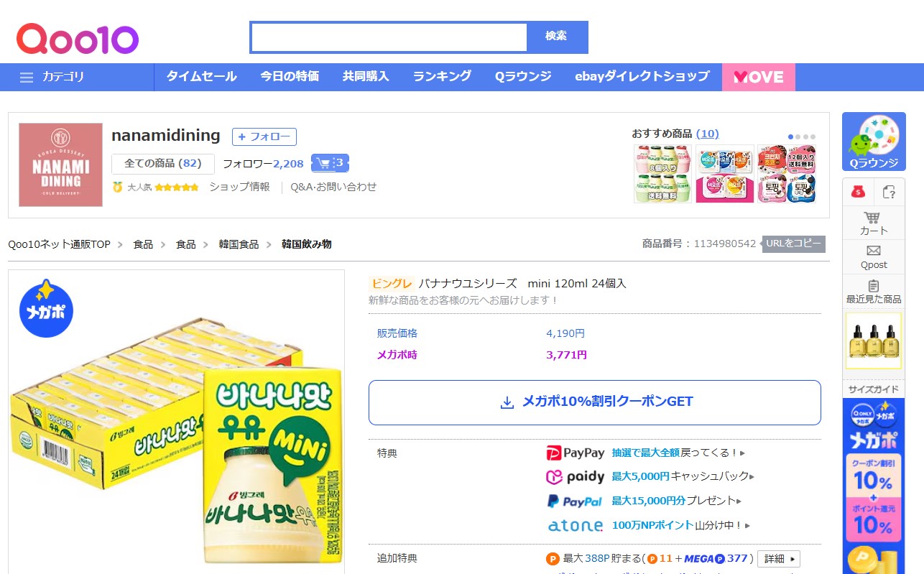
Task: Click the atone logo
Action: 576,525
